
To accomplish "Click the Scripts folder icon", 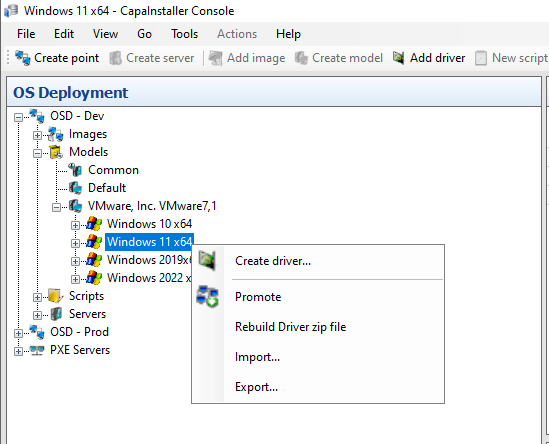I will [56, 296].
